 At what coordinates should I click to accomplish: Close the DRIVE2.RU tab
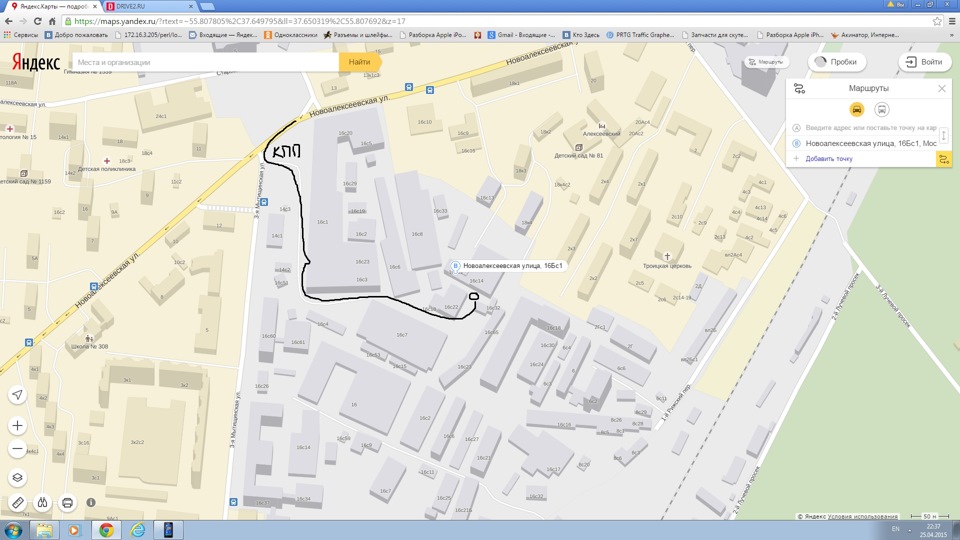[190, 6]
